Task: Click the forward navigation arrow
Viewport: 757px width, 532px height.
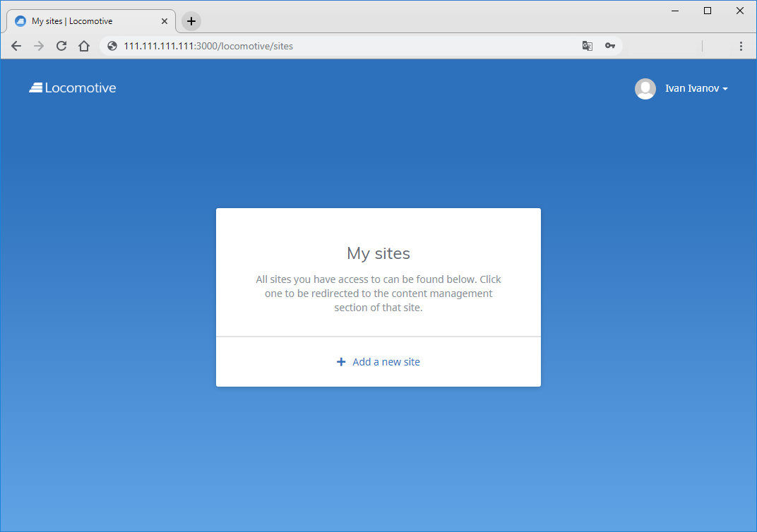Action: 38,45
